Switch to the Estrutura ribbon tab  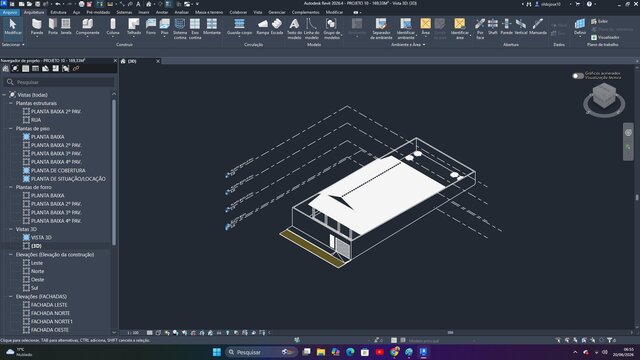click(58, 12)
